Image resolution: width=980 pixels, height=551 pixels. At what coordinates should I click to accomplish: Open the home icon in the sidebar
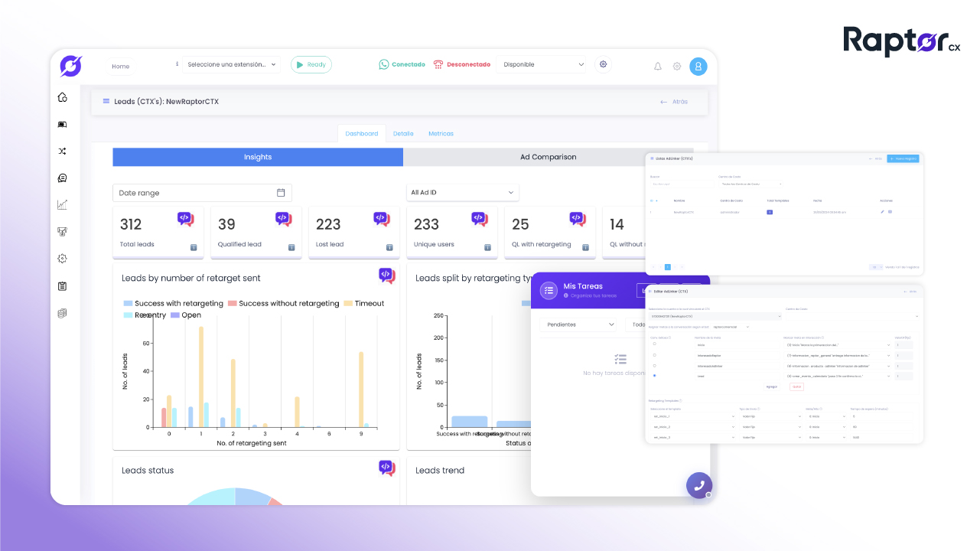click(x=63, y=97)
